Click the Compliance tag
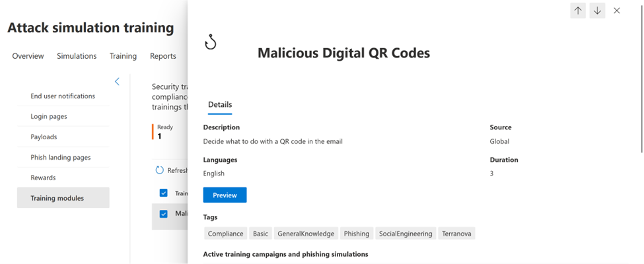 225,234
